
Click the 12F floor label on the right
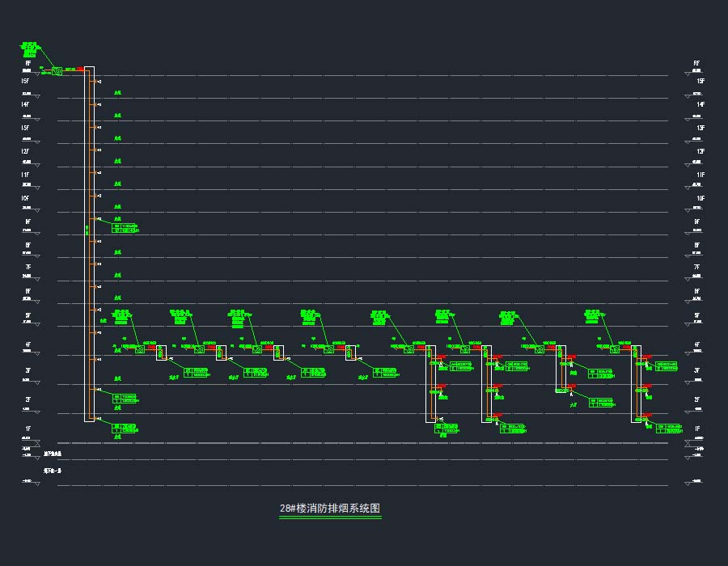700,152
